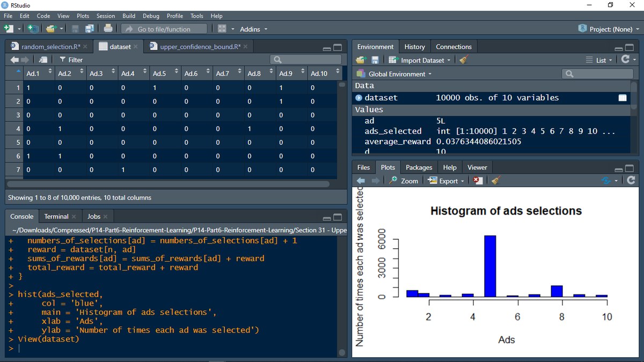
Task: Open the List view dropdown
Action: point(600,60)
